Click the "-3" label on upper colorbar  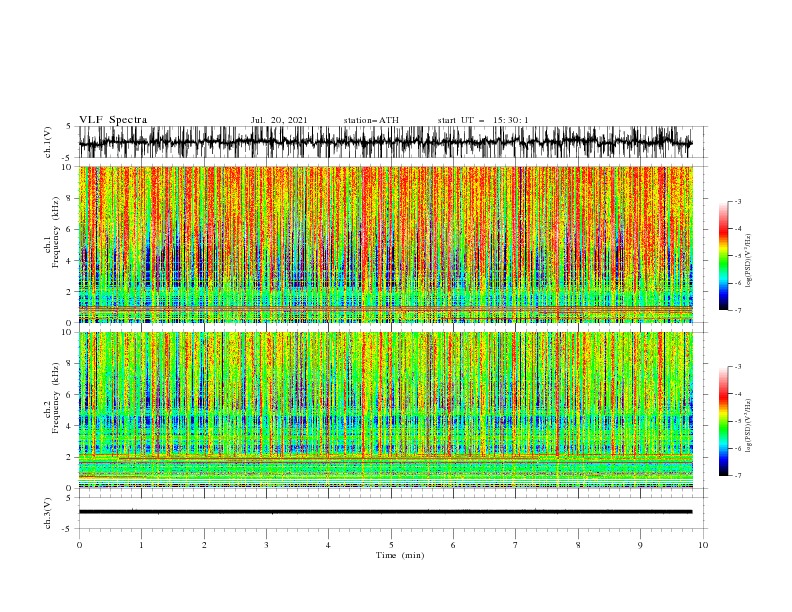pos(737,201)
